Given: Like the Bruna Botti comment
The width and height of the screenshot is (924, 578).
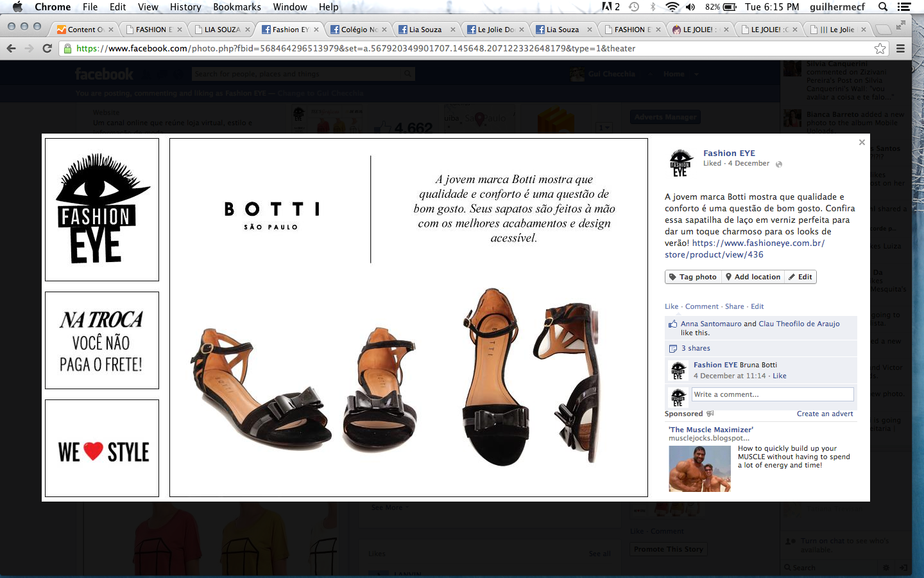Looking at the screenshot, I should point(780,376).
